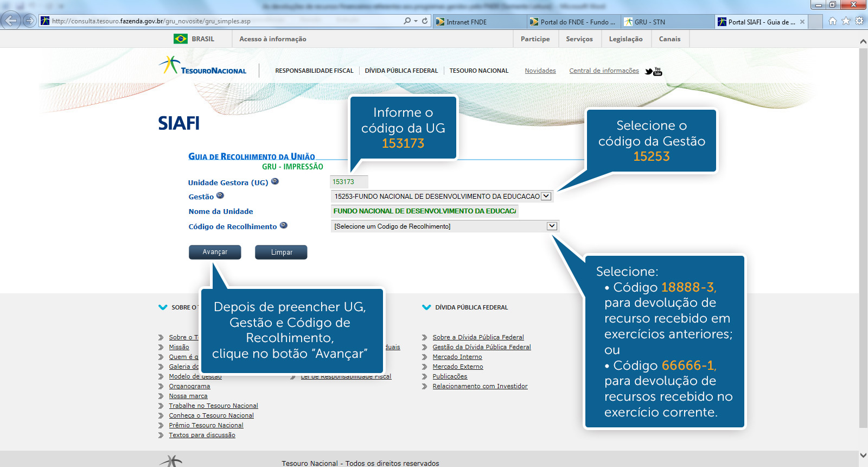Screen dimensions: 868x467
Task: Open TESOURO NACIONAL navigation item
Action: pyautogui.click(x=479, y=71)
